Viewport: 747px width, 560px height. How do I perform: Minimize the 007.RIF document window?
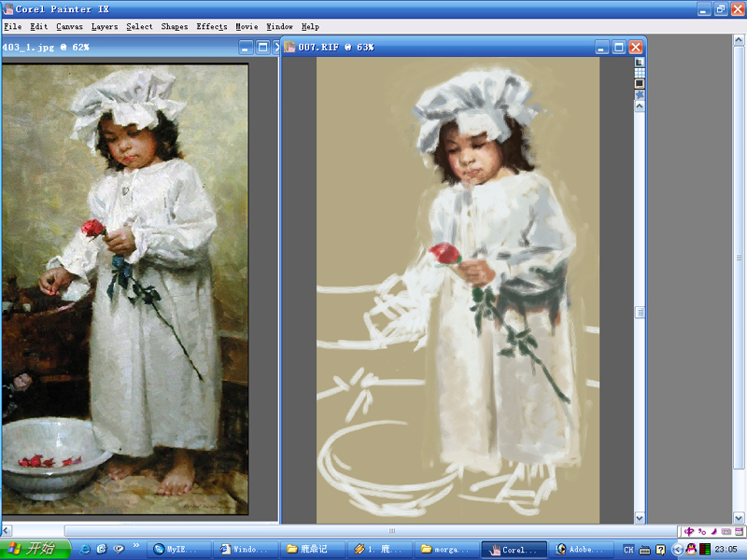pos(602,48)
